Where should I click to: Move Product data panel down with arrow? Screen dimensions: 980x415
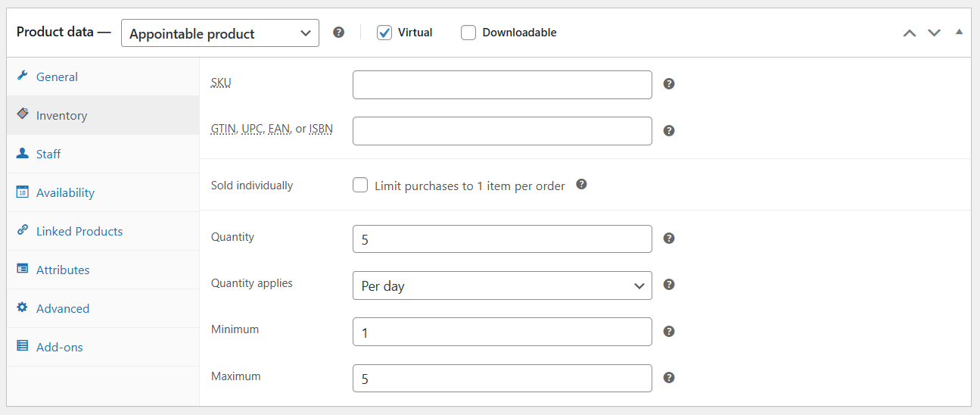tap(934, 33)
